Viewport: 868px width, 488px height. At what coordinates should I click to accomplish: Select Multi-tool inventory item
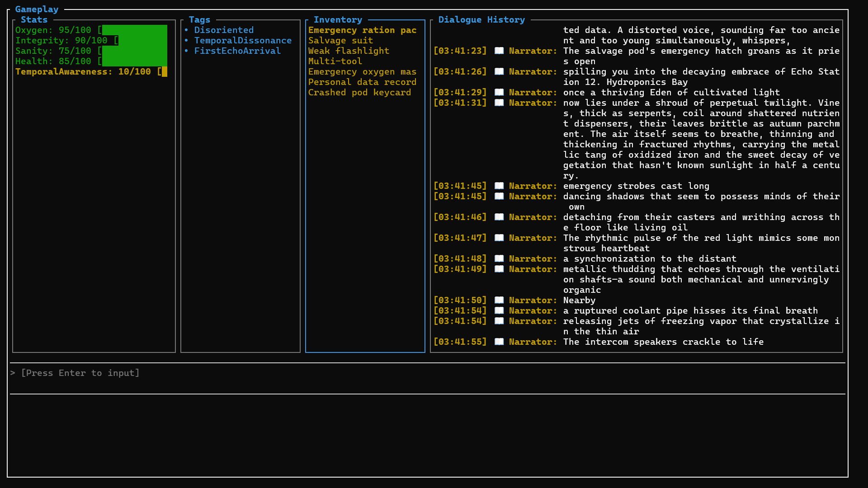tap(335, 61)
